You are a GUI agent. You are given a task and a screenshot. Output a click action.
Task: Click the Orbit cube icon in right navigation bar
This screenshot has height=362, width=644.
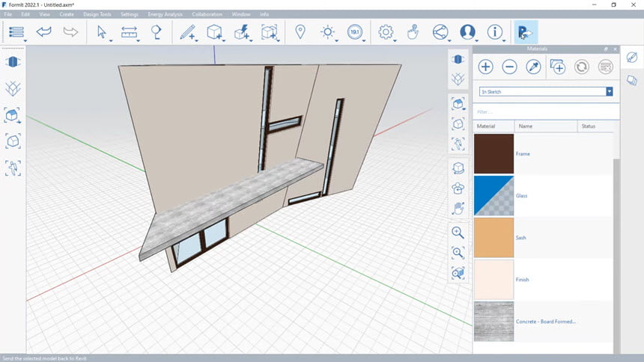(458, 168)
